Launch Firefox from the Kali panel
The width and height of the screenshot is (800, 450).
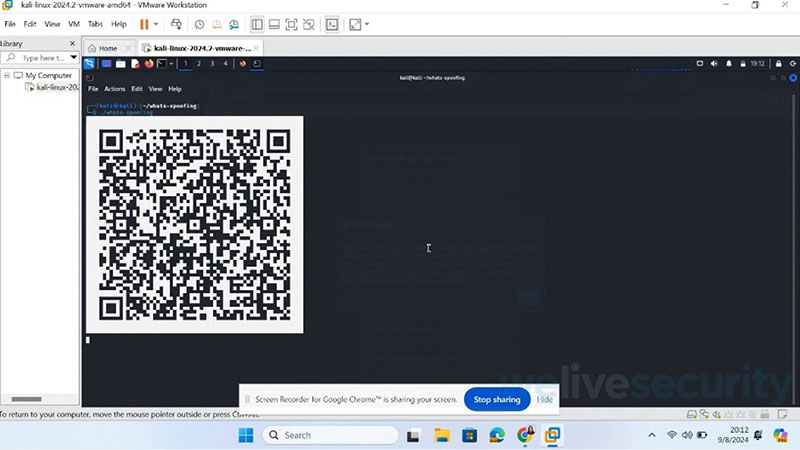pyautogui.click(x=149, y=64)
